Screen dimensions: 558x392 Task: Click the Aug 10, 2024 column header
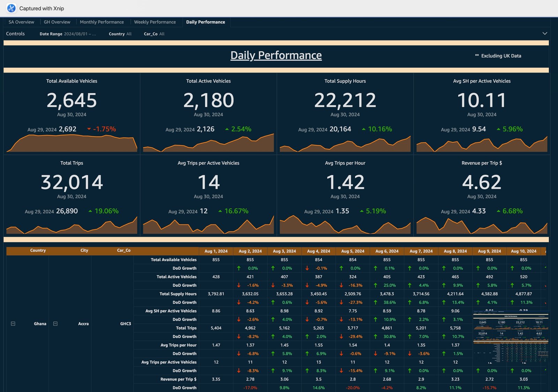click(x=523, y=251)
